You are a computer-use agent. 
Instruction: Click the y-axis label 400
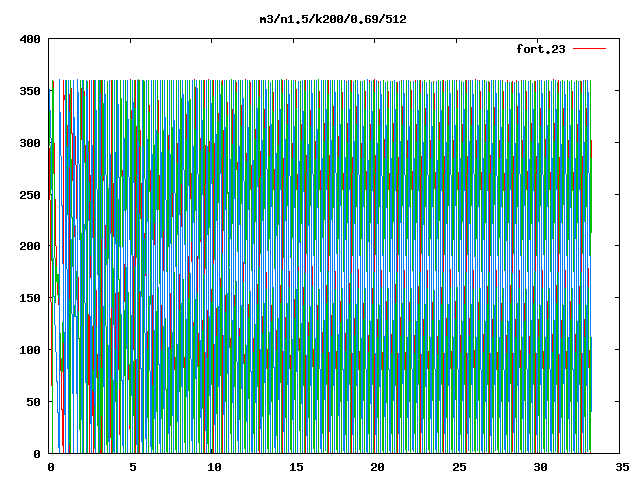[30, 40]
